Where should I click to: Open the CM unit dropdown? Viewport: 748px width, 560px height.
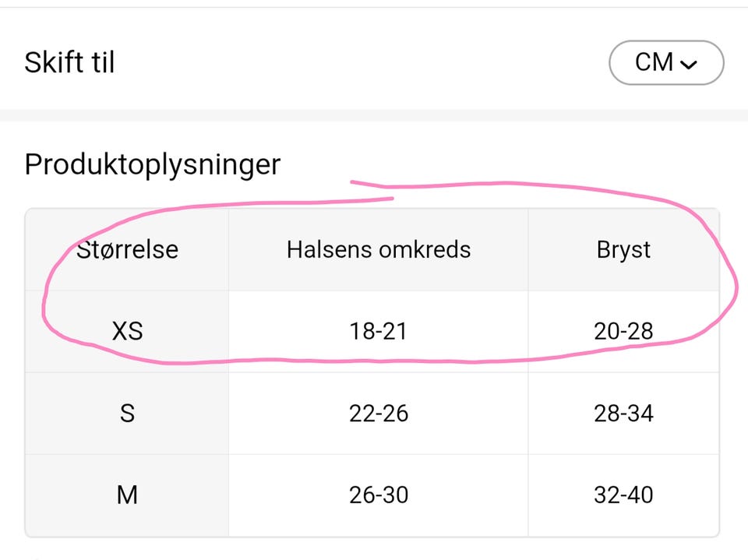click(x=665, y=62)
